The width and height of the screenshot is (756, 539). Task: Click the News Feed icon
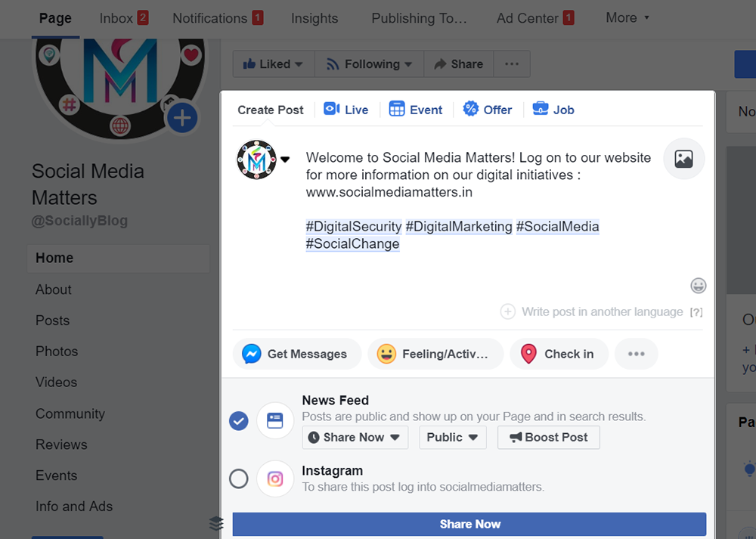pos(275,420)
